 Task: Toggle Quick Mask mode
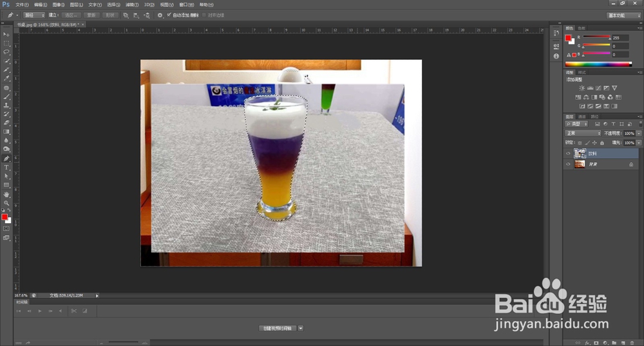[6, 229]
